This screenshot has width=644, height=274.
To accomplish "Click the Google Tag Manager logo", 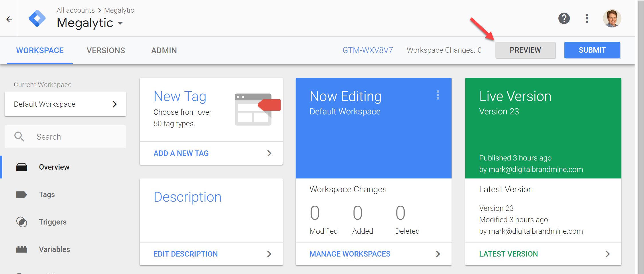I will pos(37,19).
